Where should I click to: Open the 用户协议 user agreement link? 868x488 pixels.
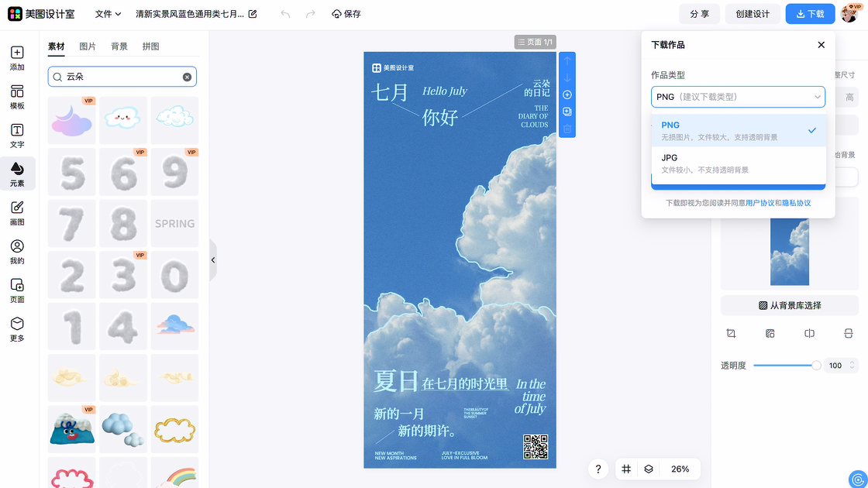coord(759,203)
